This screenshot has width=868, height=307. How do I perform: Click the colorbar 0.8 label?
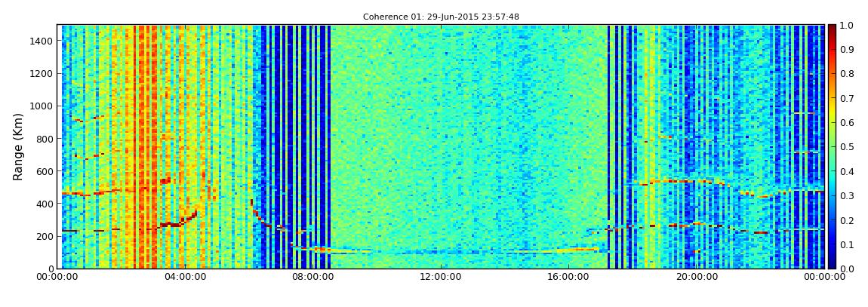[x=846, y=74]
